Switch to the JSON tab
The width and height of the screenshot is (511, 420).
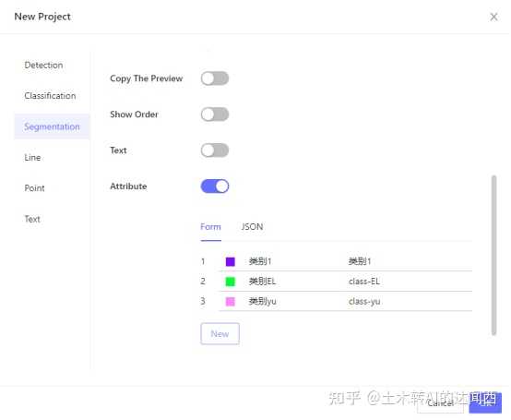[252, 227]
